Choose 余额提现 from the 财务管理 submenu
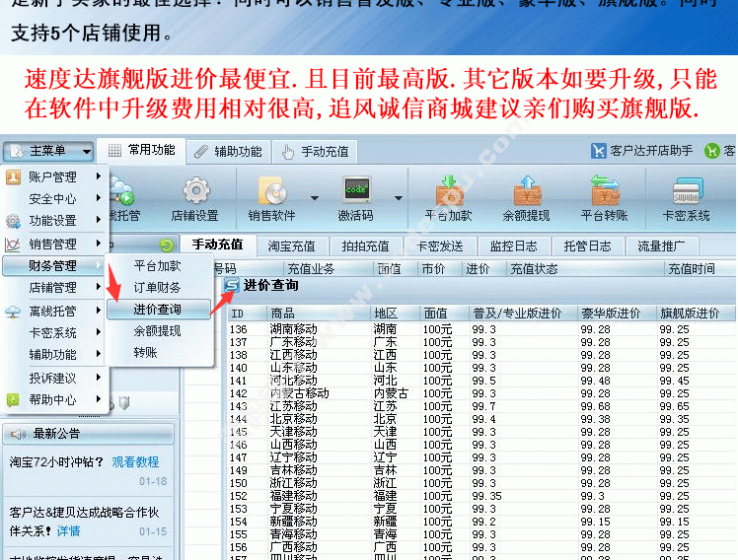Image resolution: width=738 pixels, height=560 pixels. click(158, 331)
